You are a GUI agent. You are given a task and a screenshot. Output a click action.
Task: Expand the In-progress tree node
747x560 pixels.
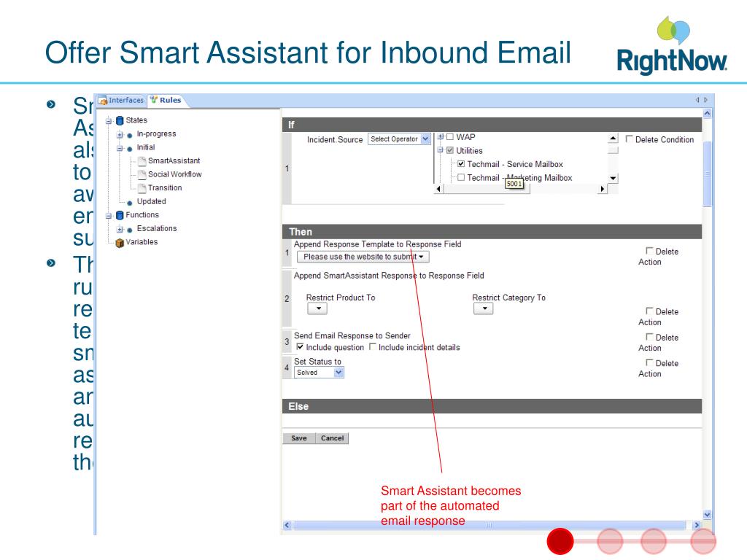pyautogui.click(x=120, y=135)
